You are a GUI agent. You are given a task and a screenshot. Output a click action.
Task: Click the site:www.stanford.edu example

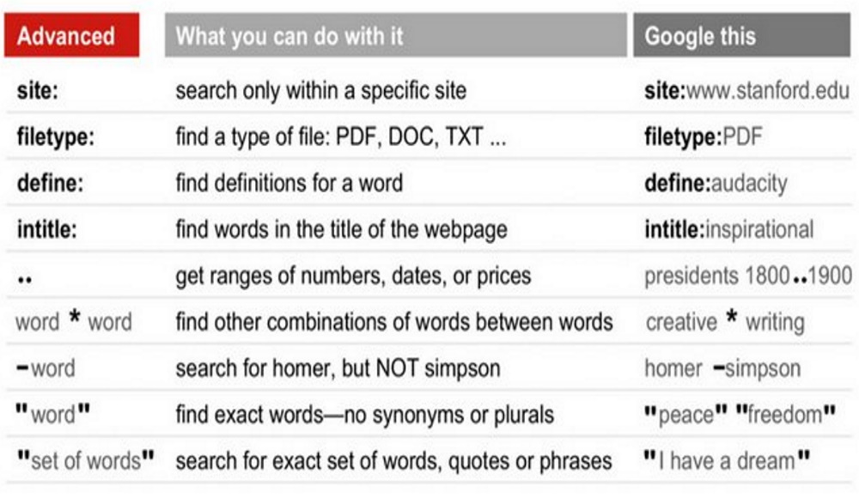point(746,90)
